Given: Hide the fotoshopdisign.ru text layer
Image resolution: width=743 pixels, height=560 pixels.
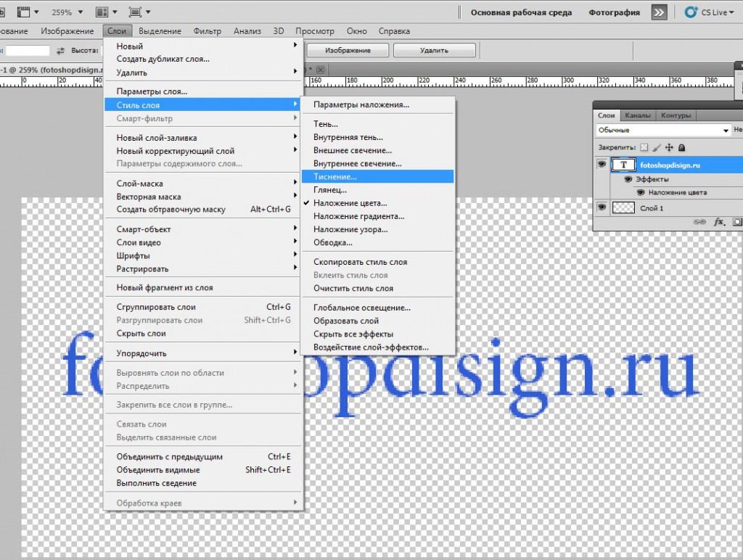Looking at the screenshot, I should click(602, 165).
